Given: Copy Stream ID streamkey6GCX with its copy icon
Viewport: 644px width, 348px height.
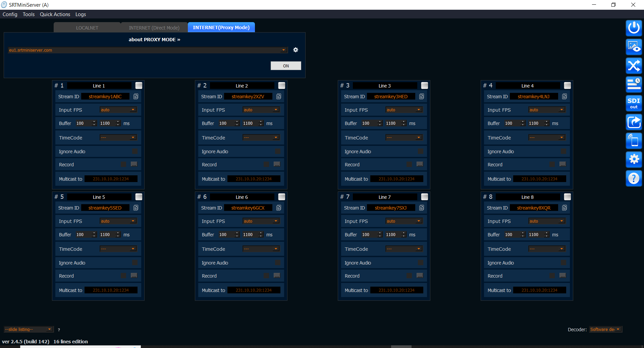Looking at the screenshot, I should (279, 208).
